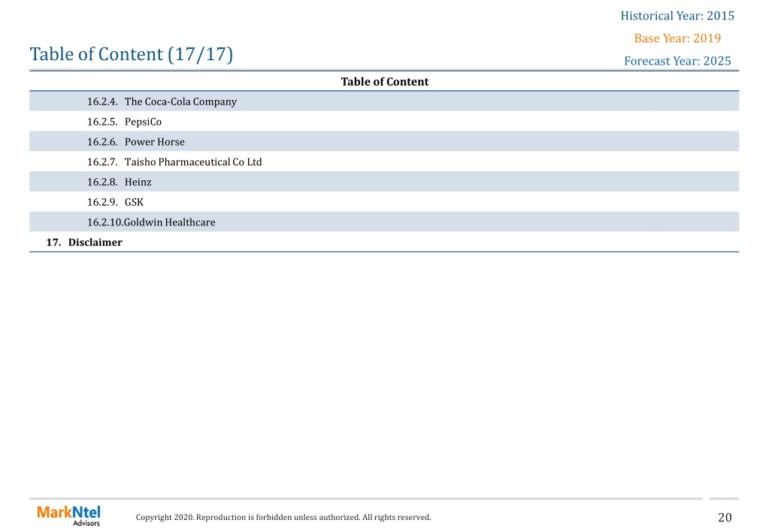Click 'Forecast Year: 2025' text

[677, 61]
